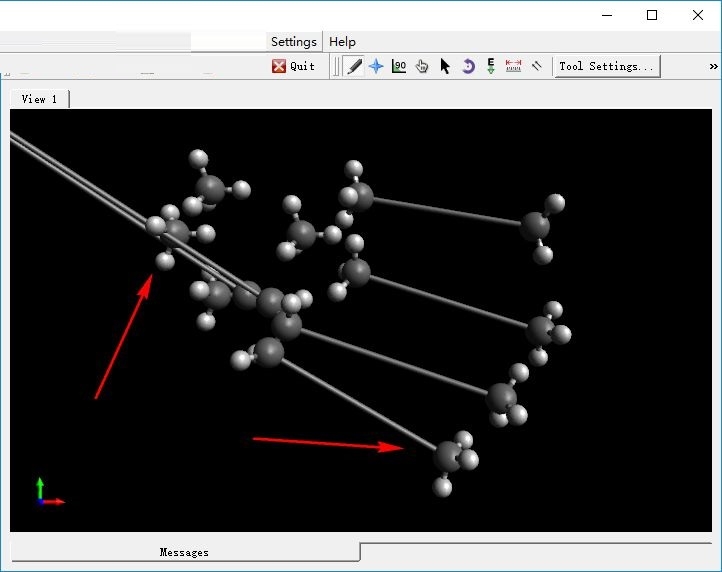Select the Navigate tool star icon
The image size is (722, 572).
[x=376, y=66]
